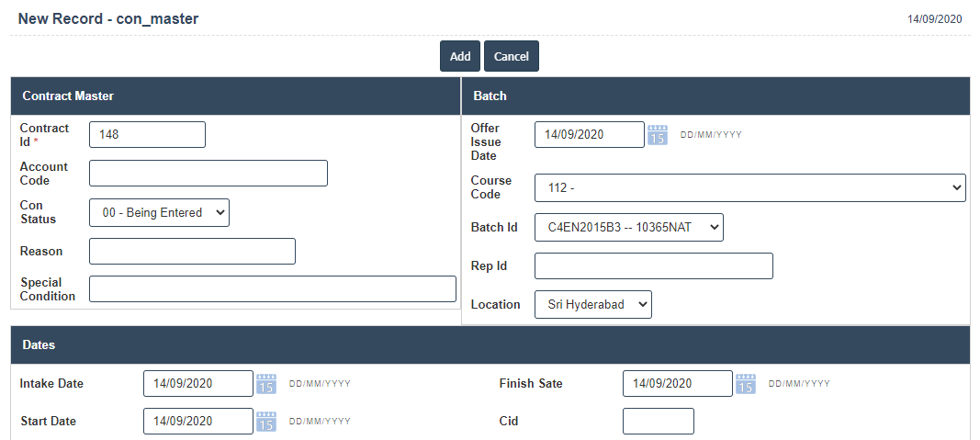The image size is (980, 440).
Task: Open the Location dropdown
Action: [x=592, y=305]
